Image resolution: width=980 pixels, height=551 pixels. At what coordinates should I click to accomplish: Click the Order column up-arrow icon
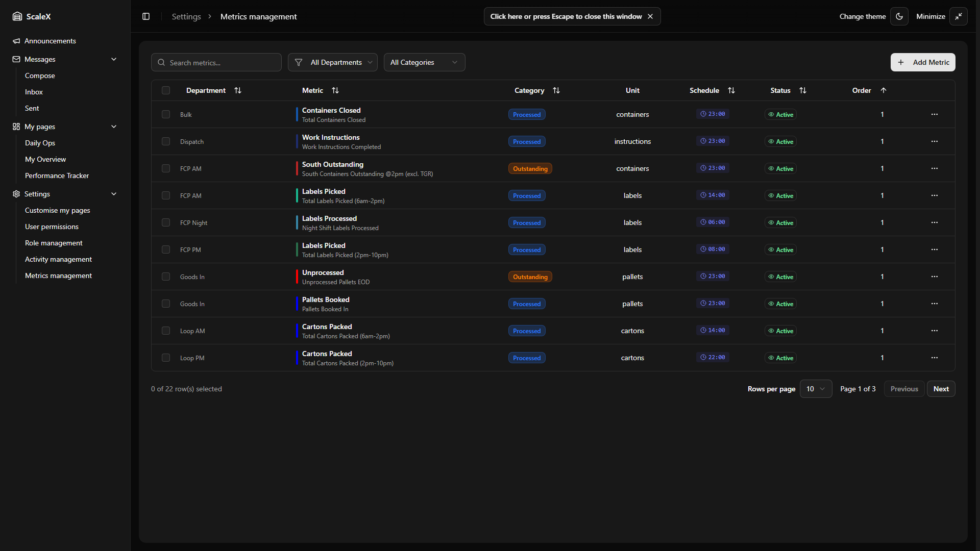[884, 90]
